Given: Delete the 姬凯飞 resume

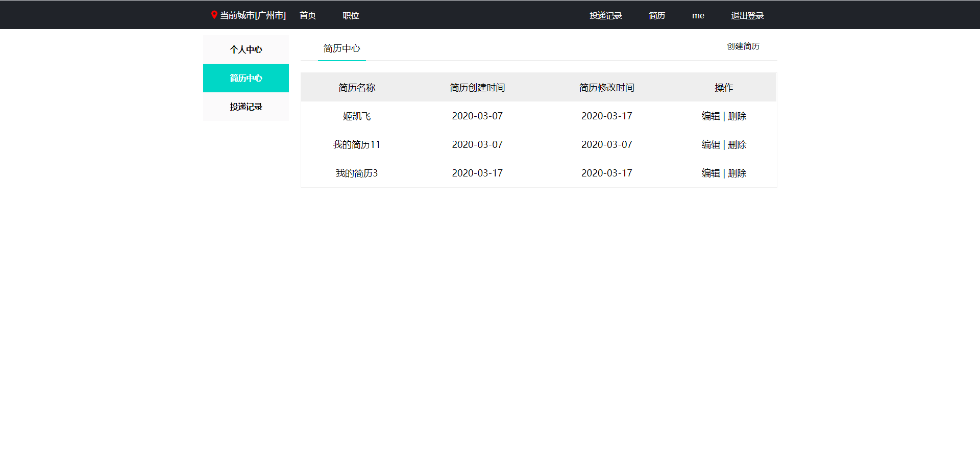Looking at the screenshot, I should tap(737, 116).
